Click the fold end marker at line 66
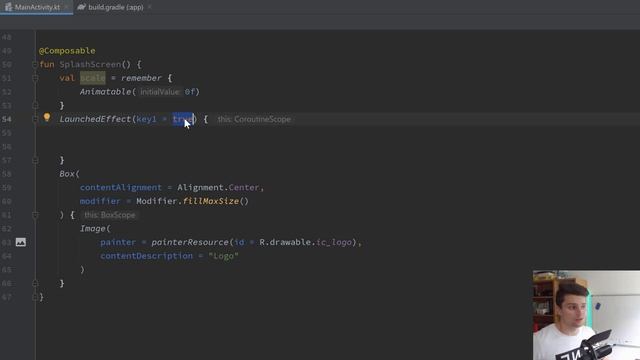This screenshot has height=360, width=640. tap(35, 283)
